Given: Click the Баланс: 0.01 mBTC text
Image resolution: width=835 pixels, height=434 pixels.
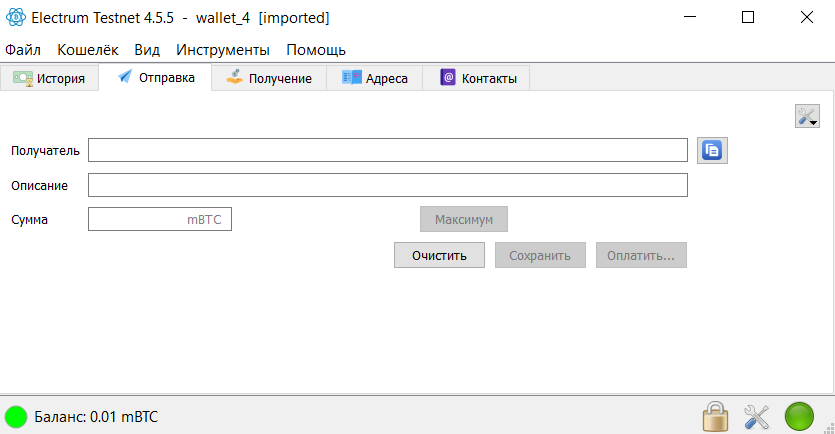Looking at the screenshot, I should point(96,417).
